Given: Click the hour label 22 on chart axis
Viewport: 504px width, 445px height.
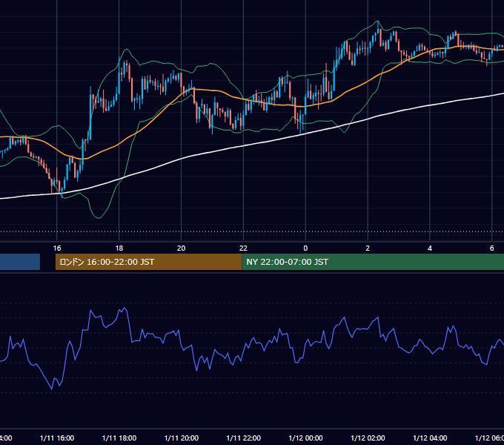Looking at the screenshot, I should 243,248.
